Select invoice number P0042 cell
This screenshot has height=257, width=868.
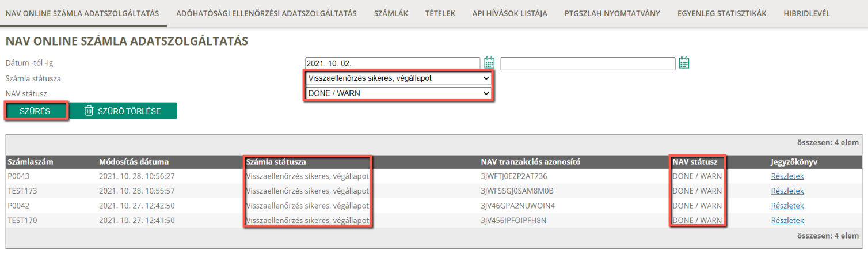click(18, 206)
